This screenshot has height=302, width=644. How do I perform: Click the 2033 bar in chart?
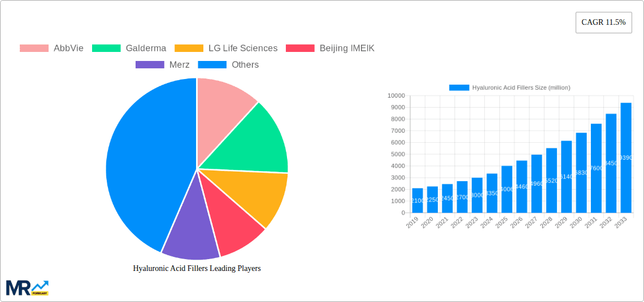click(x=625, y=158)
